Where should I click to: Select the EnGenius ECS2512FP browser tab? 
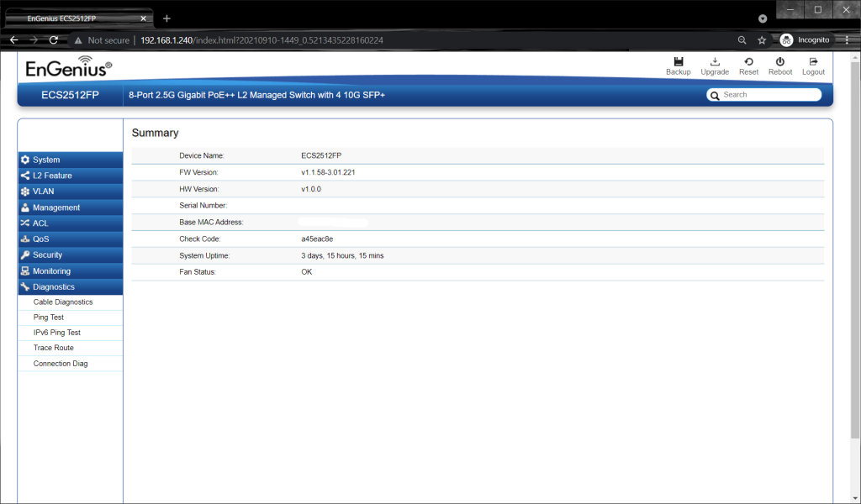click(x=78, y=18)
